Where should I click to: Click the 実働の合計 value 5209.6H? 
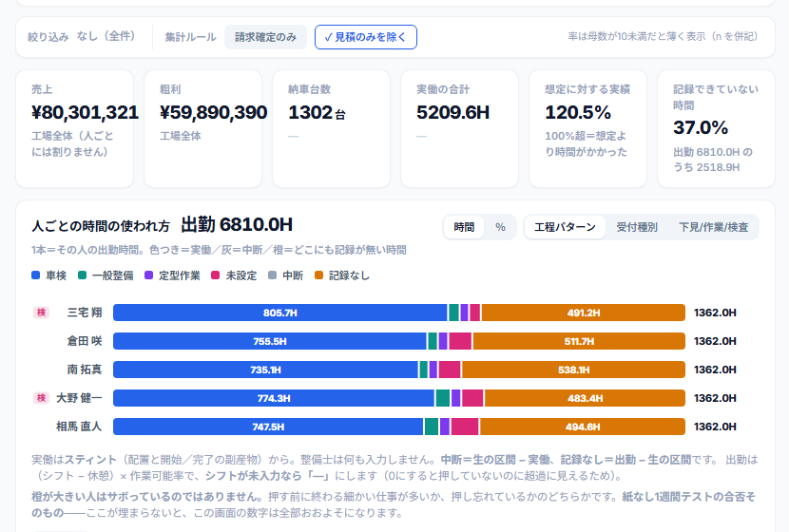click(x=452, y=112)
